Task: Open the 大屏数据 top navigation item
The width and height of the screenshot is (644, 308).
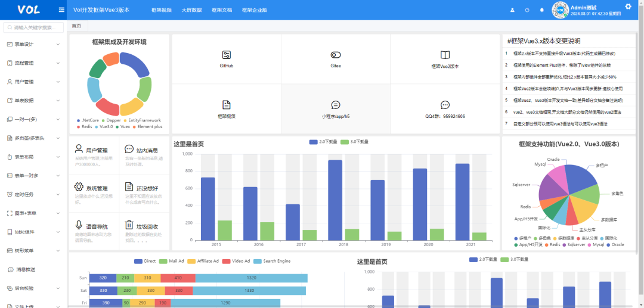Action: coord(191,10)
